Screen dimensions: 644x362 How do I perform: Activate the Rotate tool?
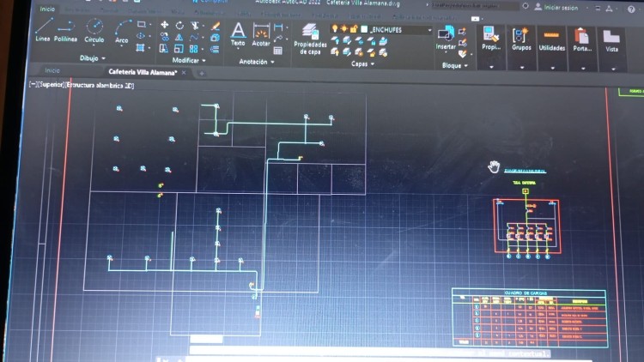(x=179, y=26)
